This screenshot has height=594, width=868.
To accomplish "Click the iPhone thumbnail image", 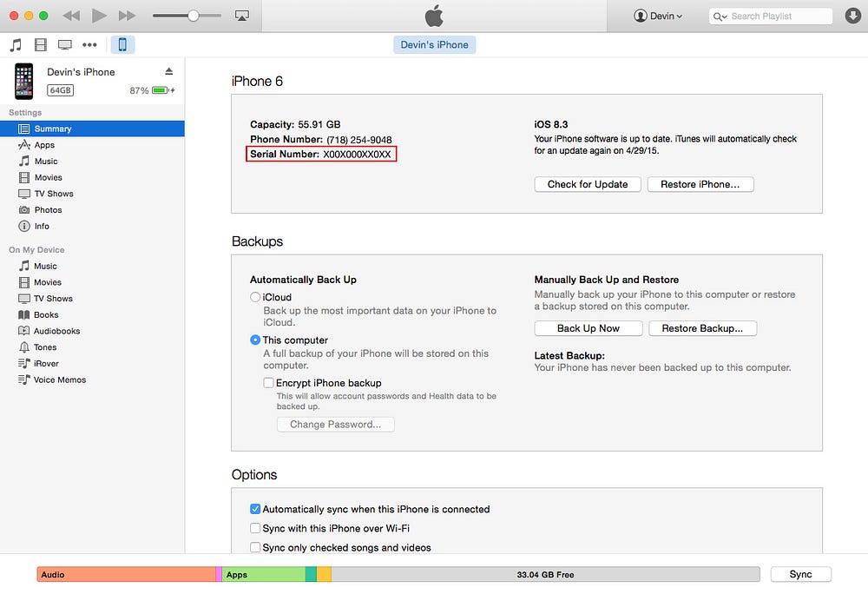I will (23, 82).
